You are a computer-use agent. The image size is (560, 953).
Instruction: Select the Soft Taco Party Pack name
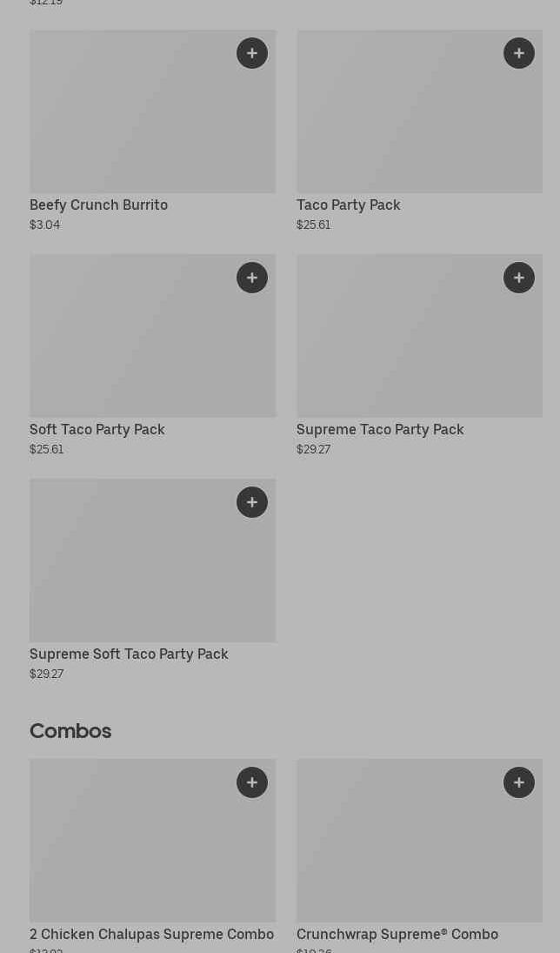click(97, 430)
